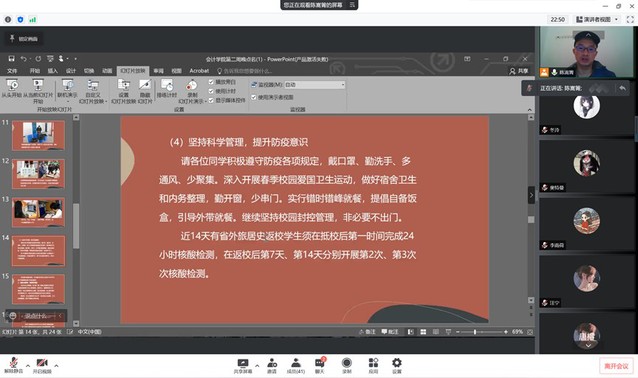The width and height of the screenshot is (638, 378).
Task: Select slide 12 thumbnail in slide panel
Action: (x=38, y=174)
